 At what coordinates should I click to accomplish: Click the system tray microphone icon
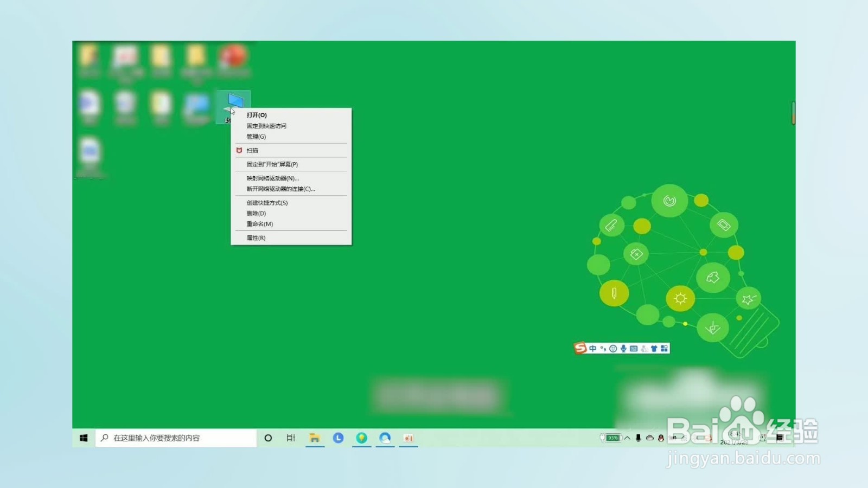pos(639,438)
